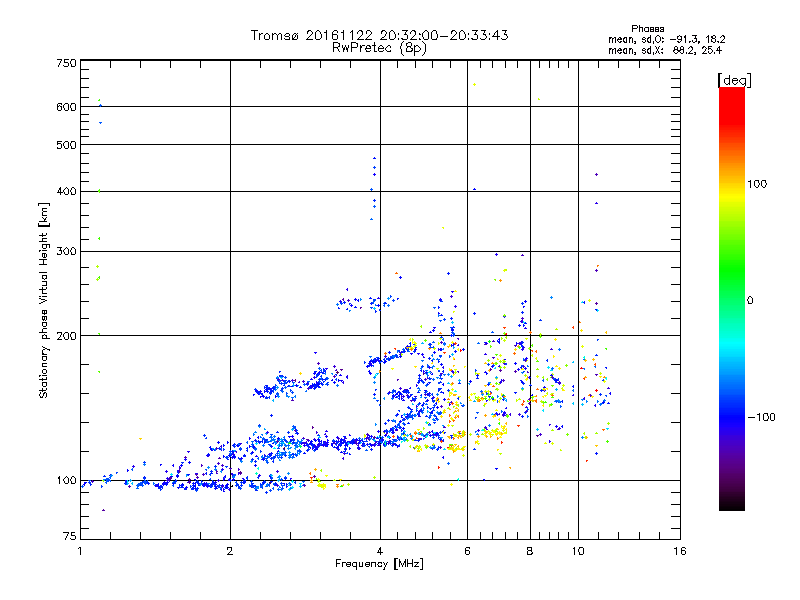
Task: Click the plot title 'Tromsø 20161122 20:32:00-20:33:43'
Action: (x=379, y=35)
